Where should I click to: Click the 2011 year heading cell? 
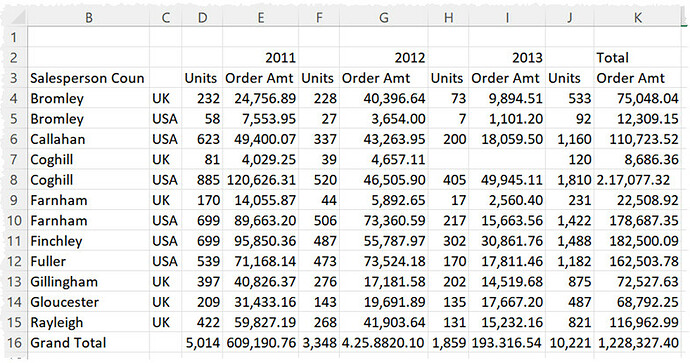[261, 58]
